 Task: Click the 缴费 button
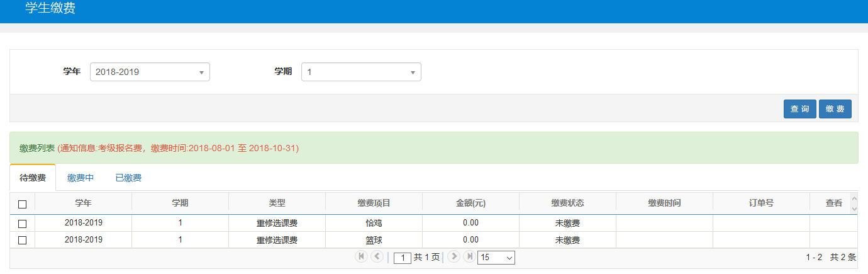pos(835,109)
